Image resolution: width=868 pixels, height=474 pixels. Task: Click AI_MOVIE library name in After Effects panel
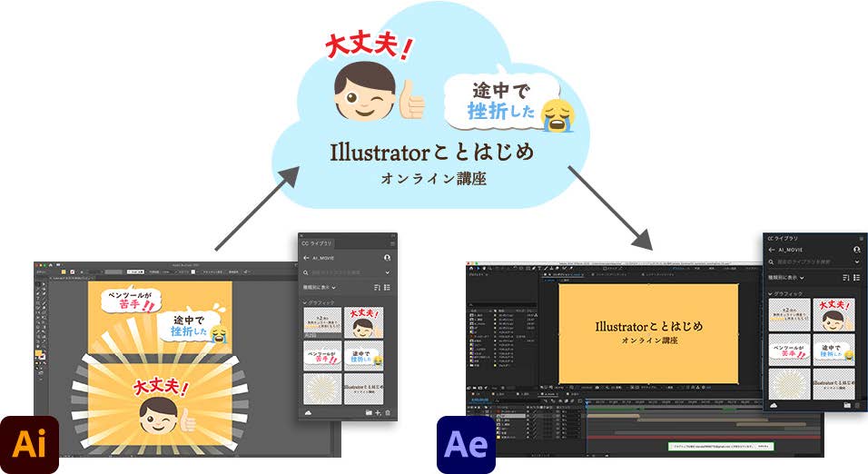(x=790, y=250)
